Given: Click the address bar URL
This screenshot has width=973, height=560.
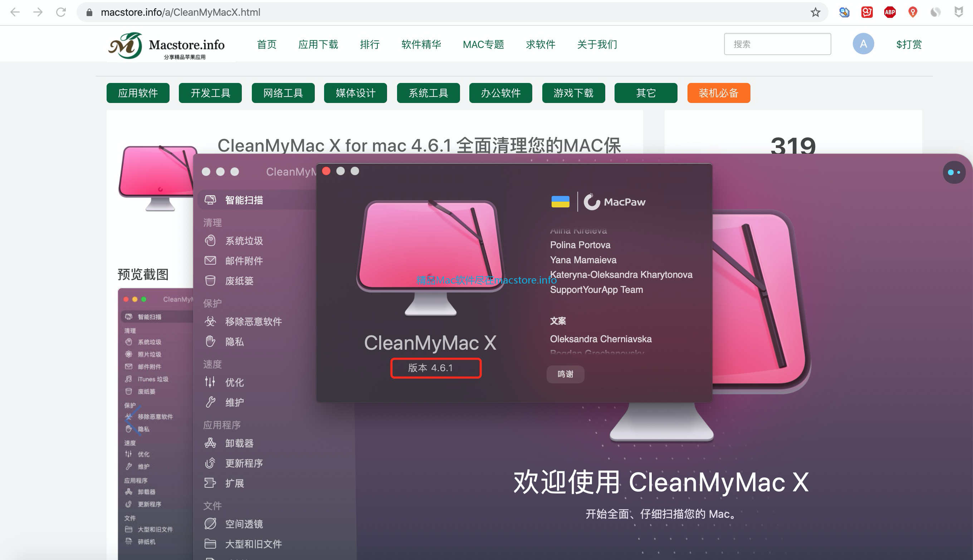Looking at the screenshot, I should (x=180, y=12).
